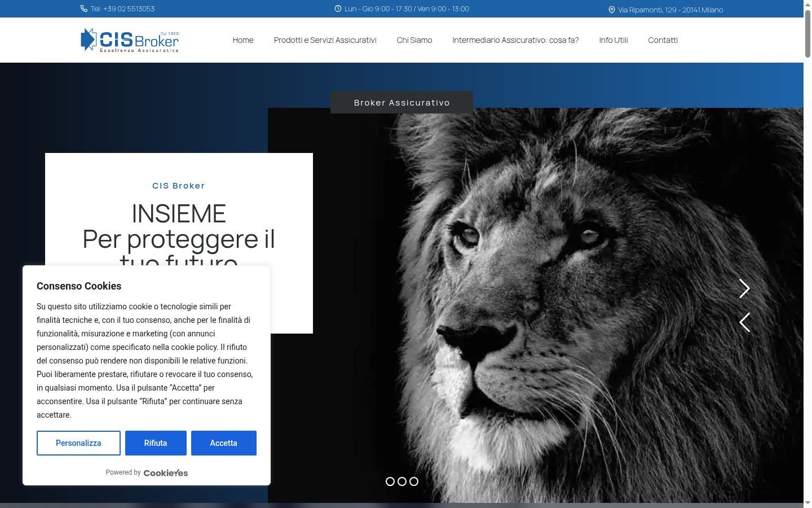
Task: Reject cookies with the Rifiuta button
Action: (x=156, y=443)
